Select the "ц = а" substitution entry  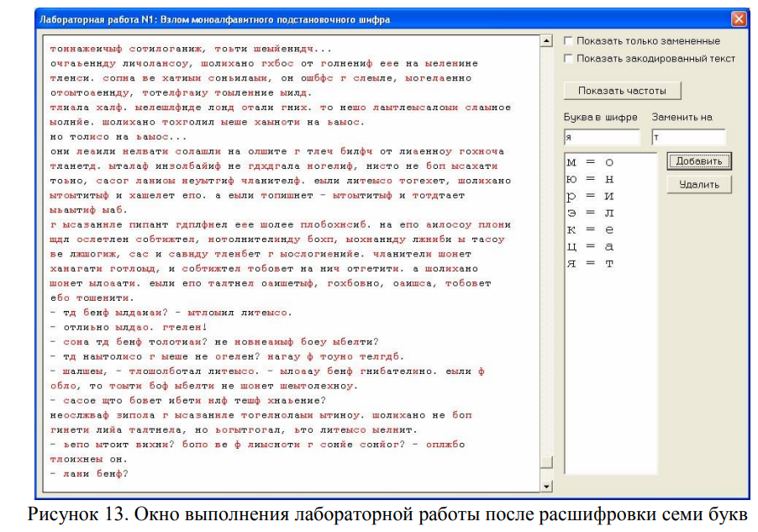pyautogui.click(x=591, y=246)
